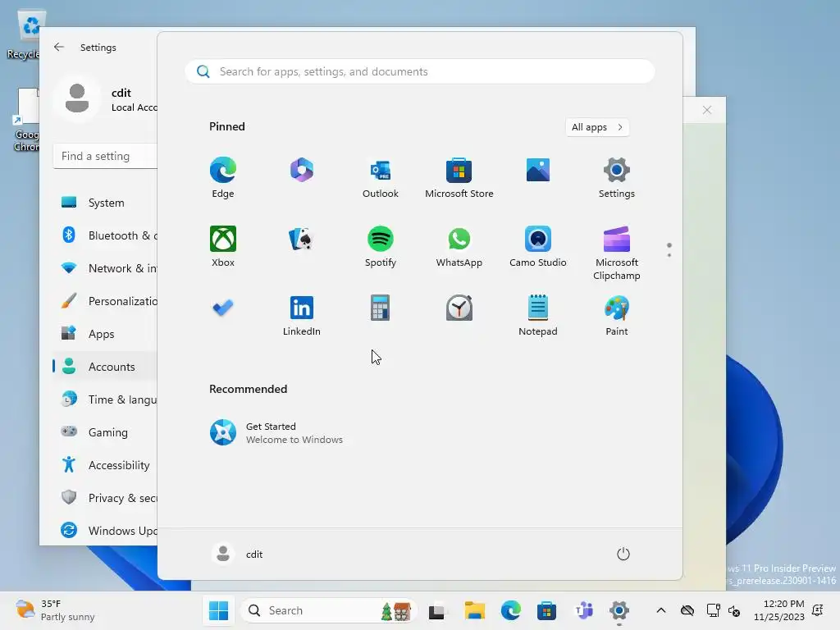Click the Start menu search box
Screen dimensions: 840x630
(420, 72)
